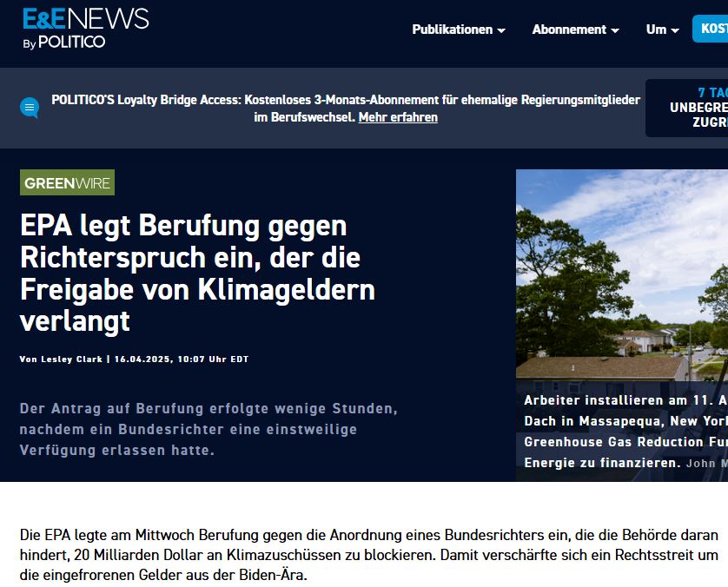
Task: Click the article subtitle about the Bundesrichter
Action: pos(208,429)
